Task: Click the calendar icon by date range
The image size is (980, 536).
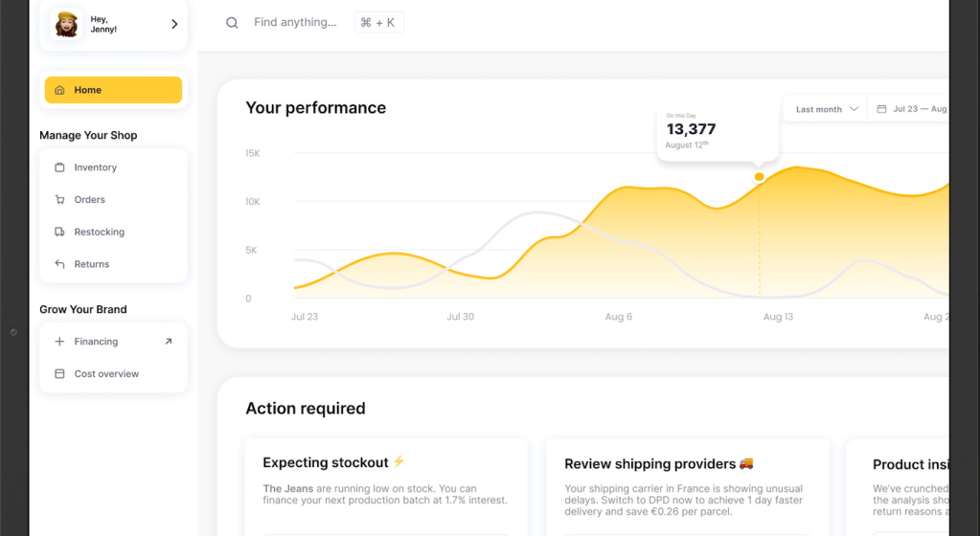Action: pyautogui.click(x=881, y=109)
